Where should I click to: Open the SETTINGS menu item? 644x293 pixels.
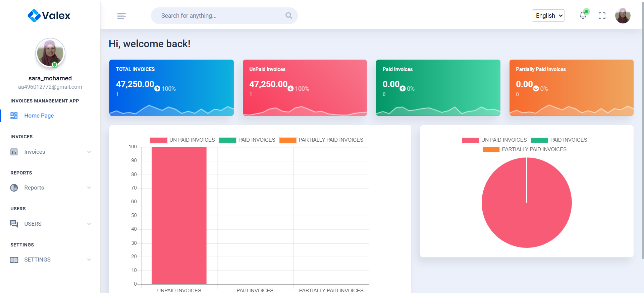(x=37, y=260)
